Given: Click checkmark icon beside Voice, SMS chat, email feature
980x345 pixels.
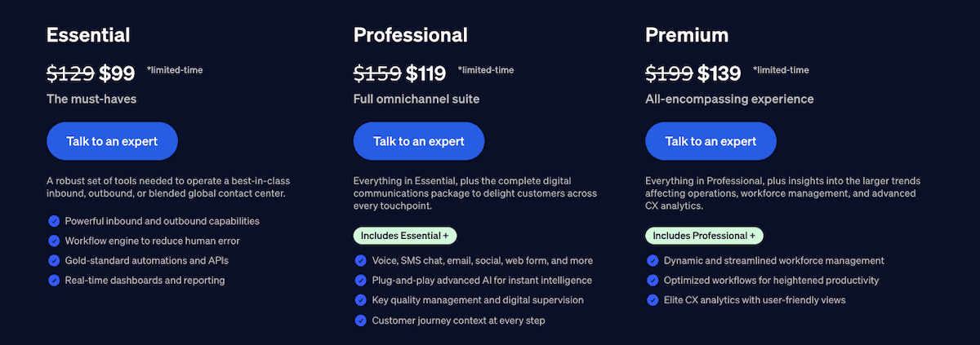Looking at the screenshot, I should tap(360, 261).
